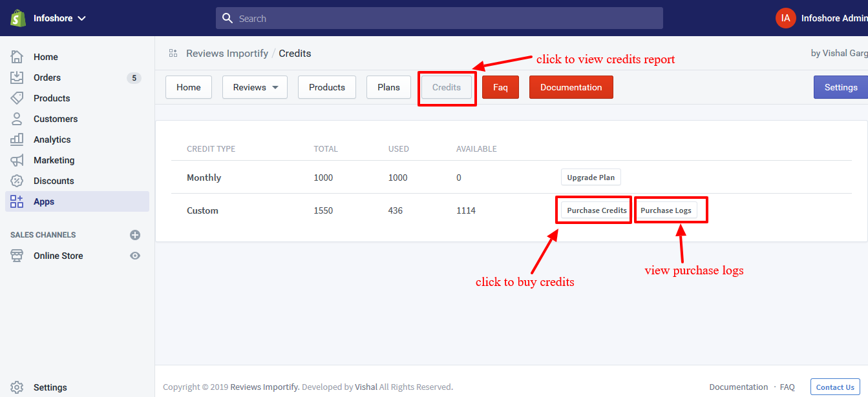868x397 pixels.
Task: Open the Products tab in app navigation
Action: coord(327,87)
